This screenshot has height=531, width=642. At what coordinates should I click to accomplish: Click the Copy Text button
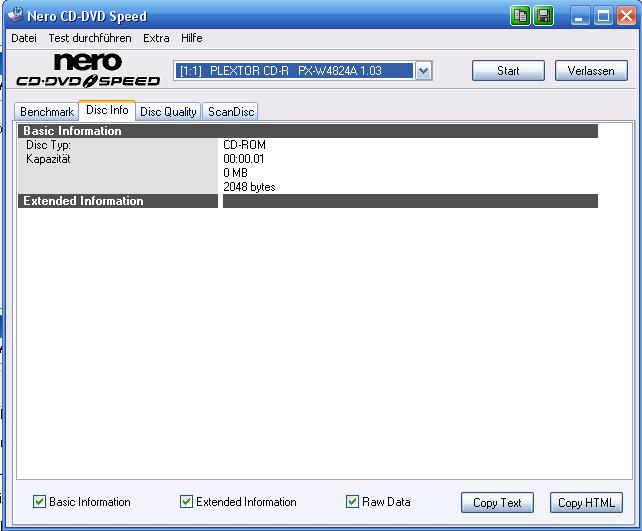497,502
